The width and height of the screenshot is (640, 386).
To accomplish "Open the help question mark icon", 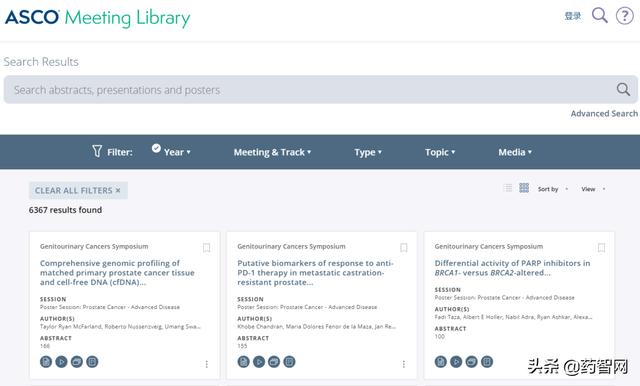I will click(624, 16).
